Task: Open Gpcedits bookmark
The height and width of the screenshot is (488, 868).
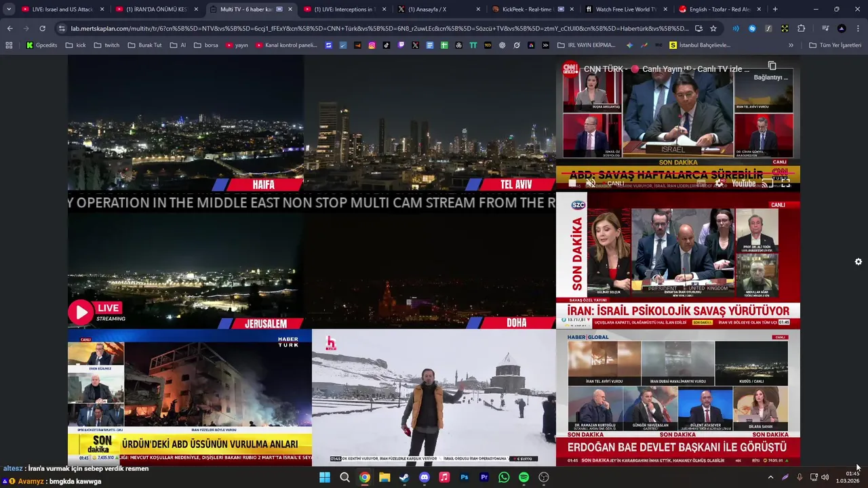Action: 42,45
